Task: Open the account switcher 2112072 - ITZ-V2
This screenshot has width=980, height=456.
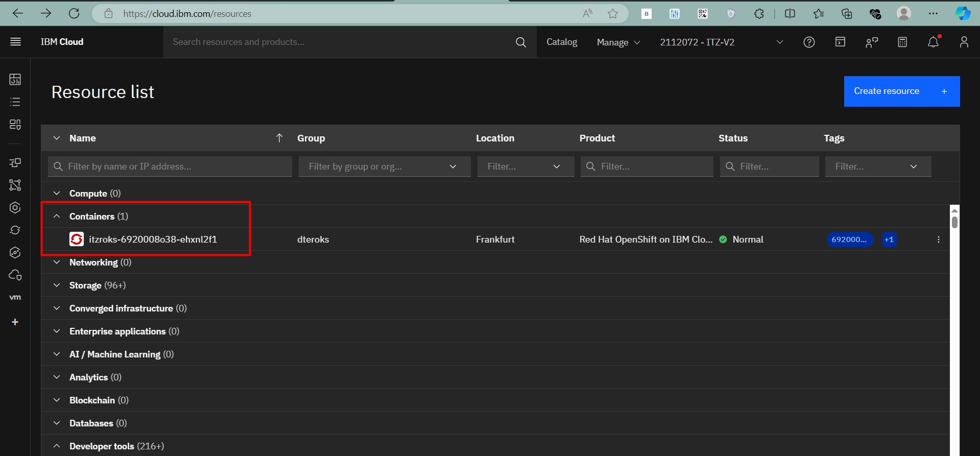Action: [x=721, y=42]
